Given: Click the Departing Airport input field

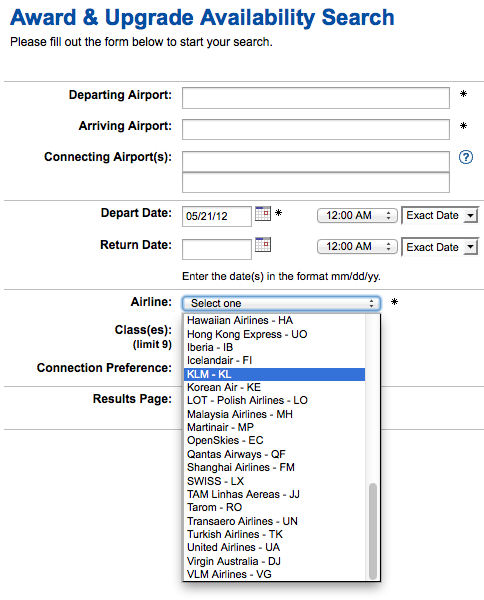Looking at the screenshot, I should click(316, 98).
